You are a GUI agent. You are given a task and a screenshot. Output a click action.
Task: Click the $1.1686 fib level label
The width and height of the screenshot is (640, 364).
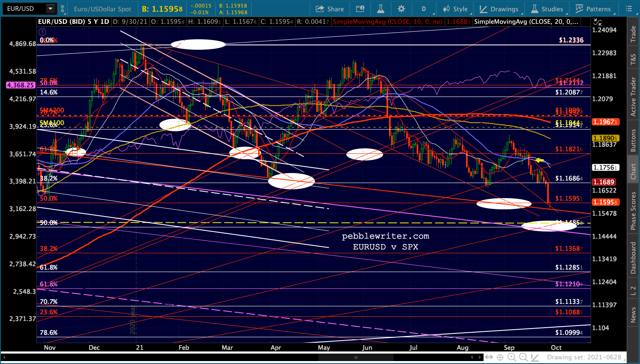click(x=569, y=178)
